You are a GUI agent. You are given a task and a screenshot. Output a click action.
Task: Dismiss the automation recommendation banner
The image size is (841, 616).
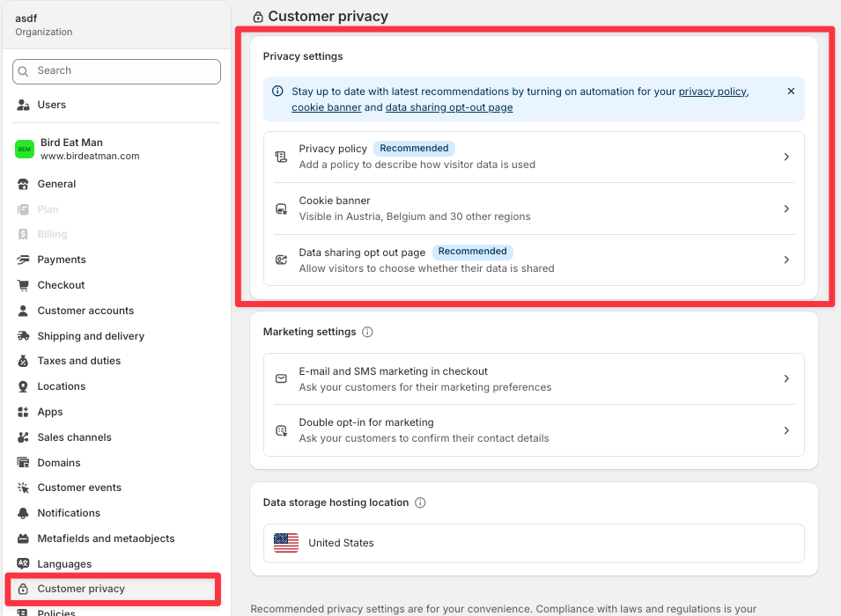[x=791, y=92]
